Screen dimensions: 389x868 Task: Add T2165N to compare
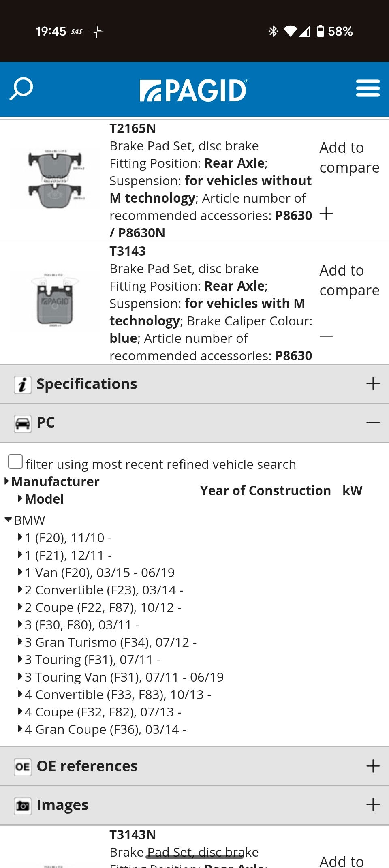349,158
